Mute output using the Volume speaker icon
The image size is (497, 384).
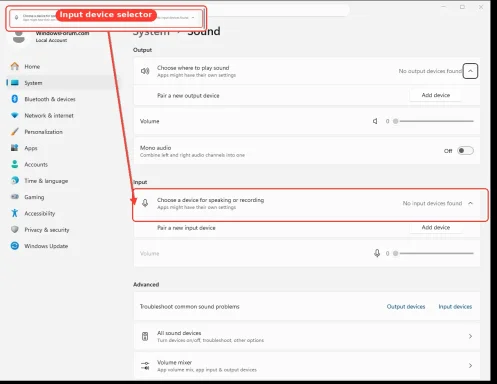[375, 121]
